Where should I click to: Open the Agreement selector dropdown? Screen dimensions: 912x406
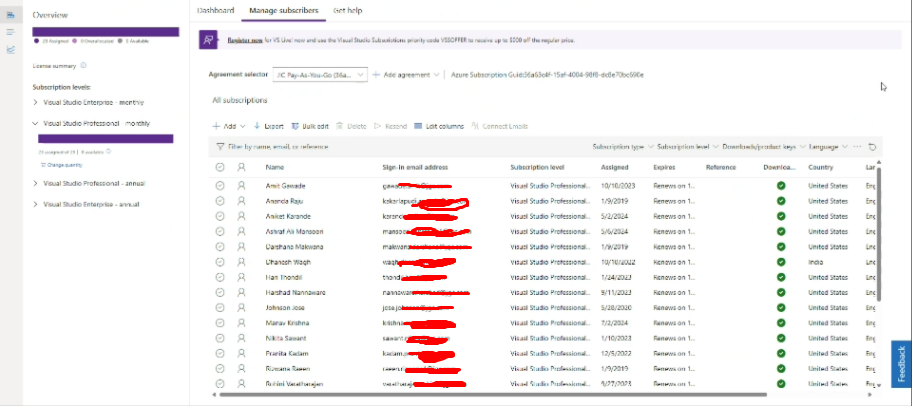click(320, 75)
